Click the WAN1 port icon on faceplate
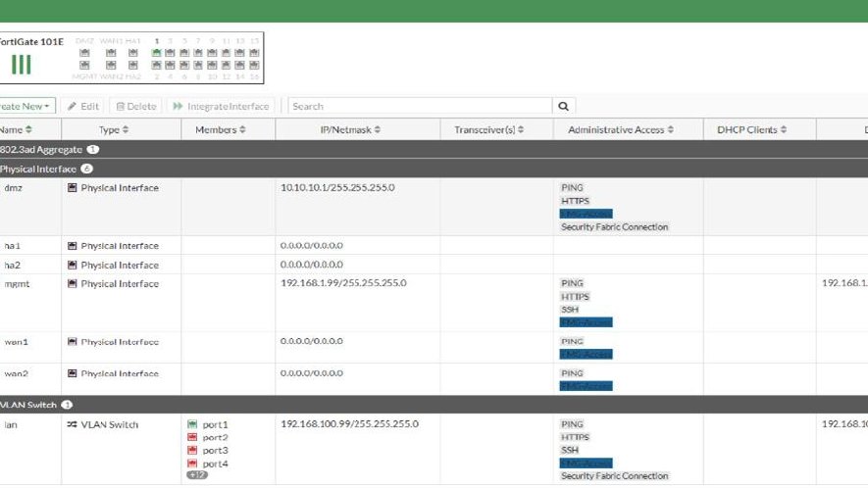The width and height of the screenshot is (868, 488). coord(111,53)
